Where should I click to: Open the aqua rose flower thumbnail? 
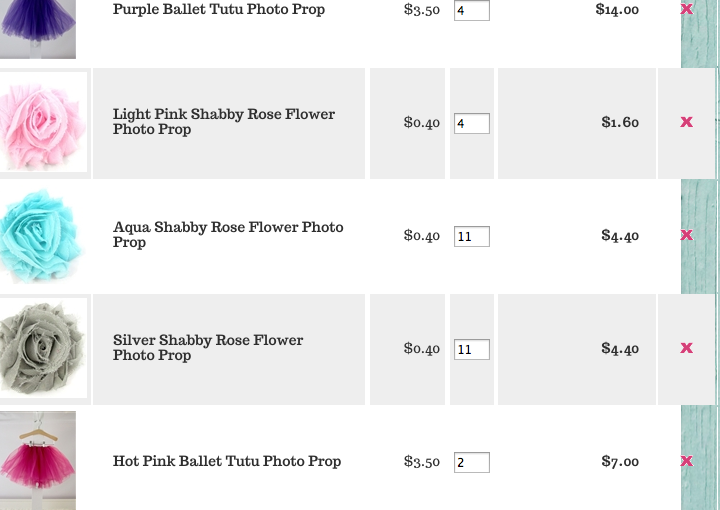[43, 236]
